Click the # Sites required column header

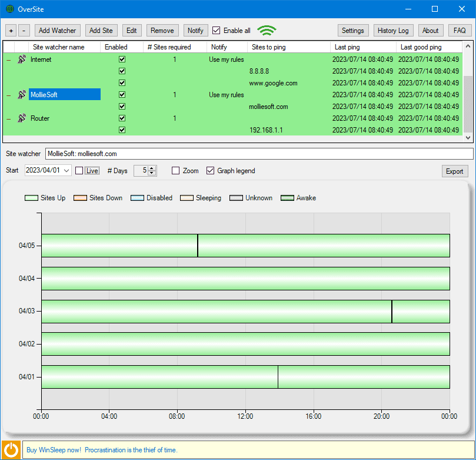coord(175,47)
